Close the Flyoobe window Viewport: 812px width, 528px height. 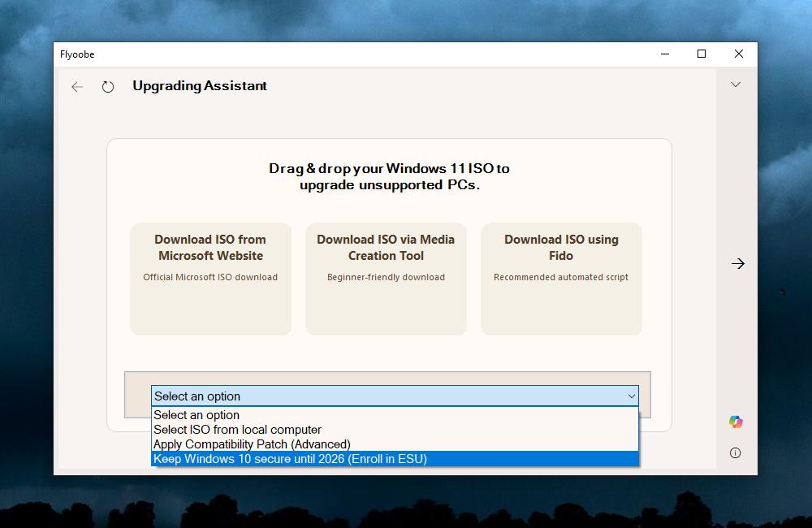coord(739,54)
